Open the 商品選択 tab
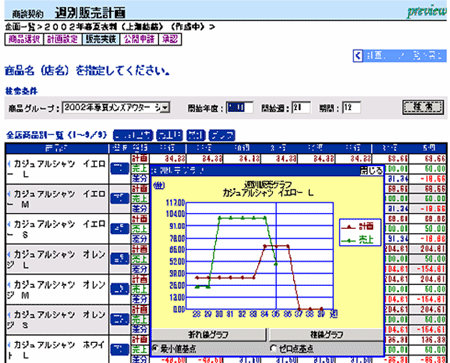This screenshot has height=363, width=450. click(24, 39)
